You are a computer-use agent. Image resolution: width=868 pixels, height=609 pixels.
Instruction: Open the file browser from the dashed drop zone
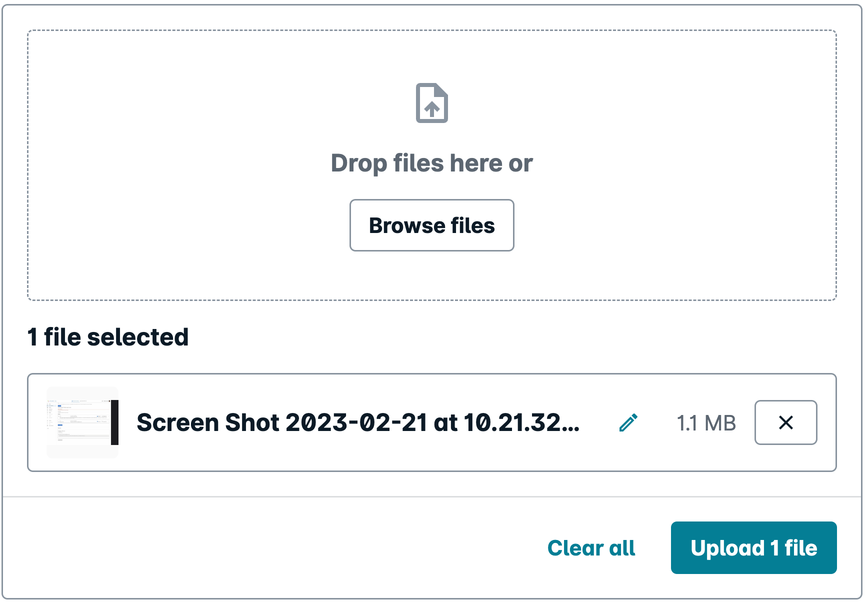(x=431, y=225)
